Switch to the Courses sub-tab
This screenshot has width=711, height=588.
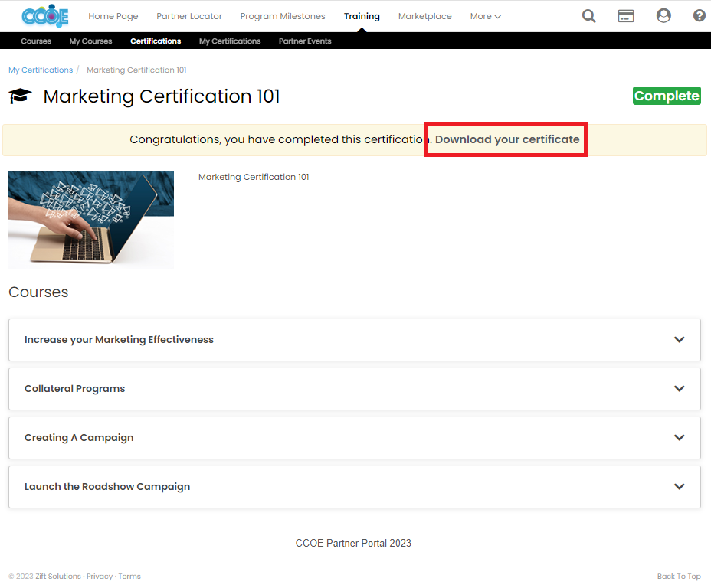pos(36,41)
